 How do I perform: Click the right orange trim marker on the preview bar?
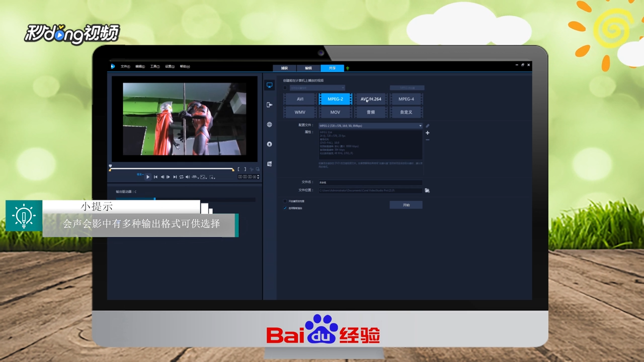[x=233, y=170]
